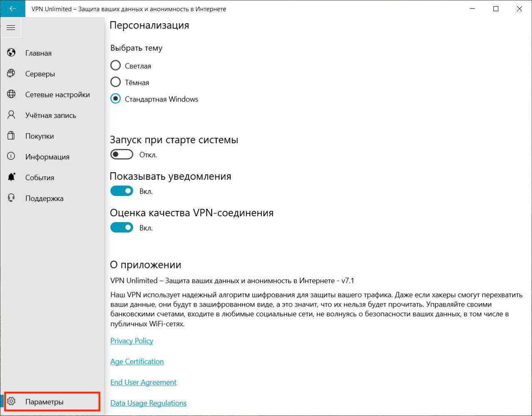Click the Параметры gear icon

(11, 401)
